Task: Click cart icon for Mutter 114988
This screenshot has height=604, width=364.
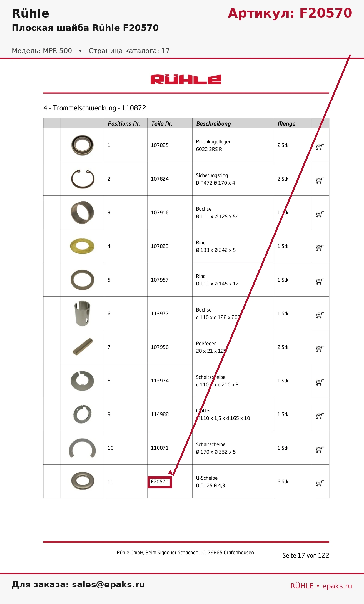Action: 320,416
